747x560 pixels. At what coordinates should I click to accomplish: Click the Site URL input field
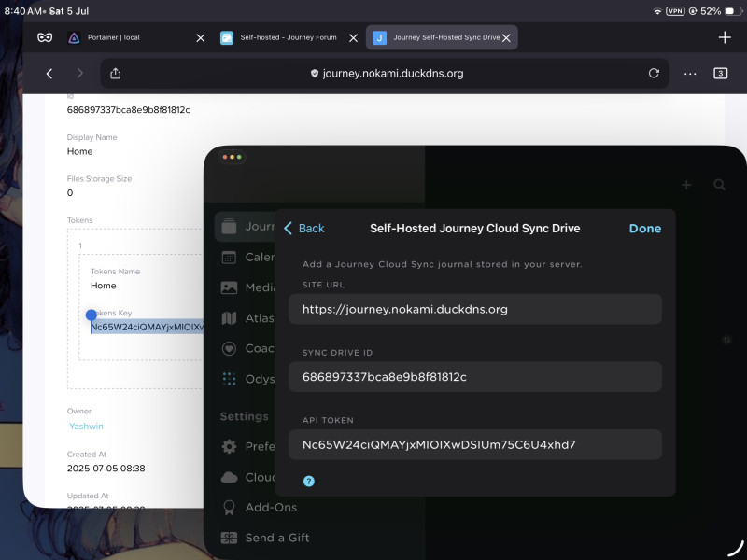474,309
